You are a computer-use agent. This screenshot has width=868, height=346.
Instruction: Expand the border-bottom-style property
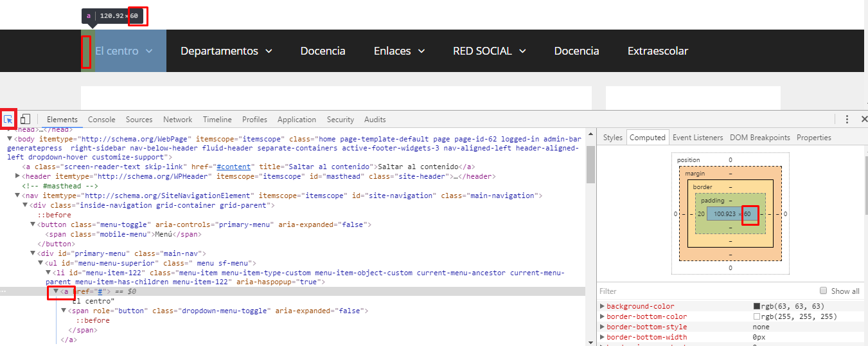[x=603, y=327]
